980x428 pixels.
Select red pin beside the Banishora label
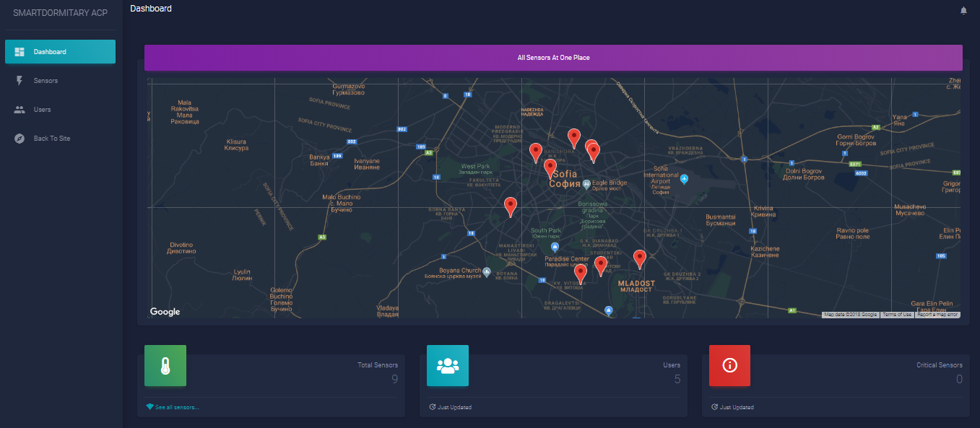536,152
